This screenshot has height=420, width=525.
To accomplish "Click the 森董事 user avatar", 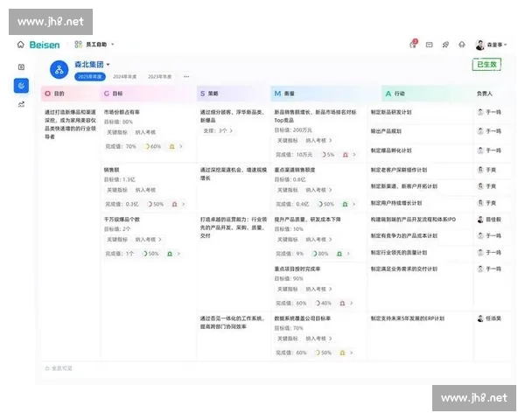I will pyautogui.click(x=480, y=45).
